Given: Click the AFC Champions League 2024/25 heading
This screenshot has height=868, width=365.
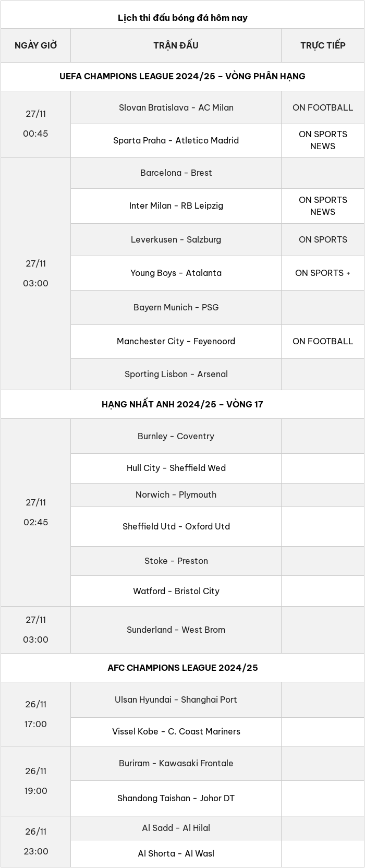Looking at the screenshot, I should point(182,668).
